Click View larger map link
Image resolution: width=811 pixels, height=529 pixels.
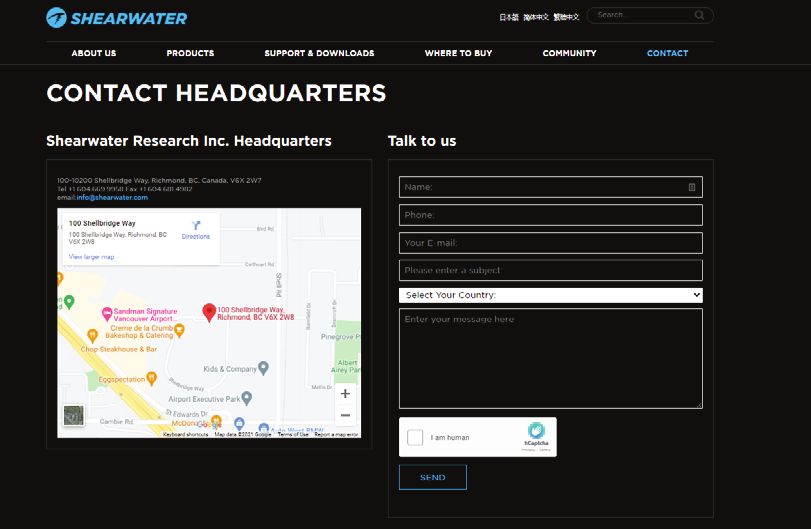coord(92,256)
